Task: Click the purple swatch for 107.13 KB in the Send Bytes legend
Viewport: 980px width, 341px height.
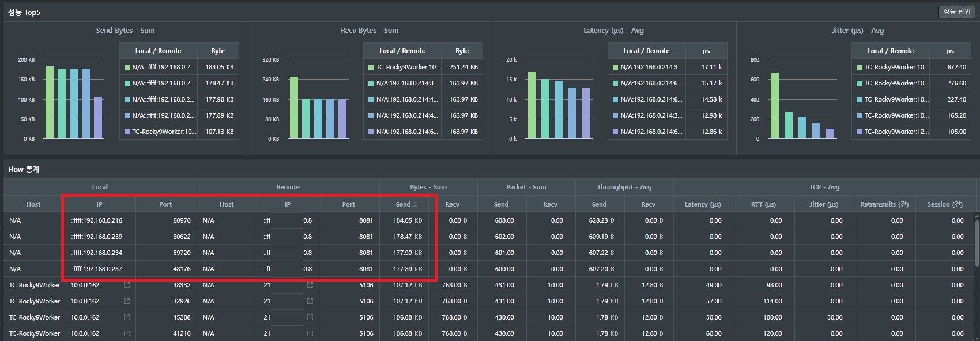Action: [127, 132]
